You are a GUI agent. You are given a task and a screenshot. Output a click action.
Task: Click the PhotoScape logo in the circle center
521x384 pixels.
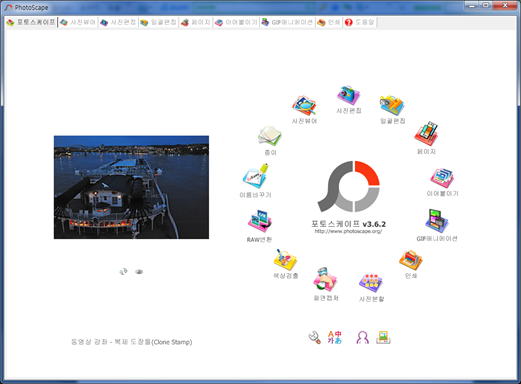pos(349,186)
